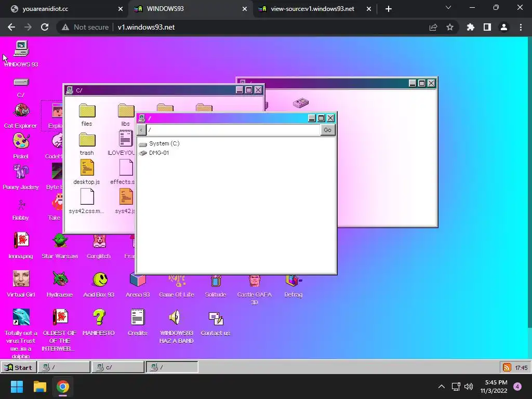This screenshot has width=532, height=399.
Task: Select DMG-01 entry in file list
Action: [x=154, y=153]
